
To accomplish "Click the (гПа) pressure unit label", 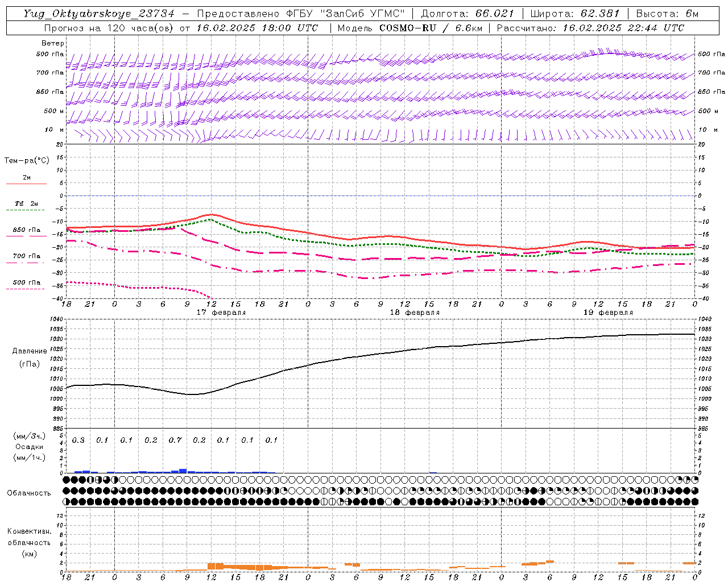I will [x=30, y=364].
